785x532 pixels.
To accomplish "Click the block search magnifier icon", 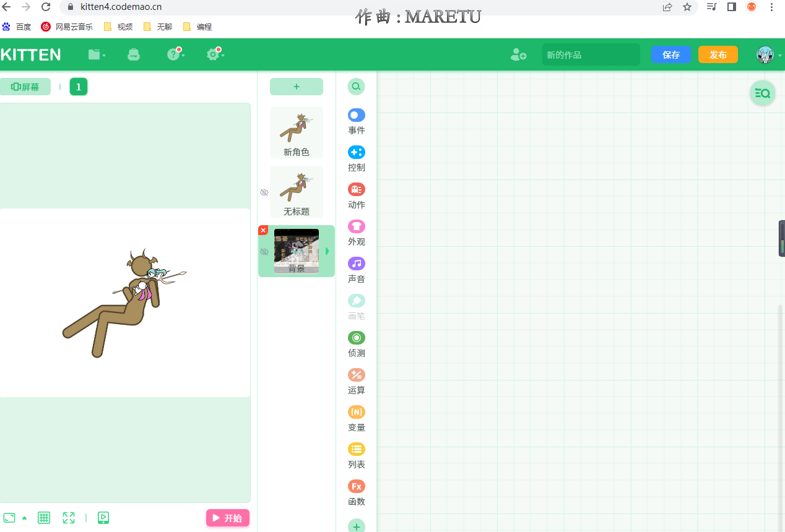I will click(x=356, y=87).
